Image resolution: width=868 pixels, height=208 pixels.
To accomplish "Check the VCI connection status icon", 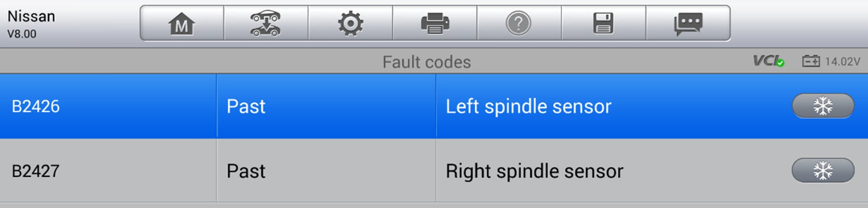I will click(x=768, y=62).
